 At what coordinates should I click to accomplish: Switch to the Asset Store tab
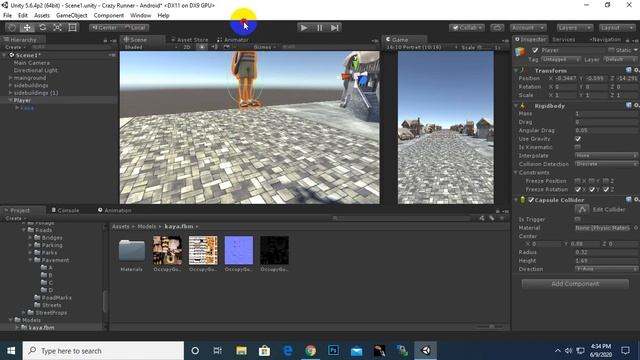coord(189,40)
